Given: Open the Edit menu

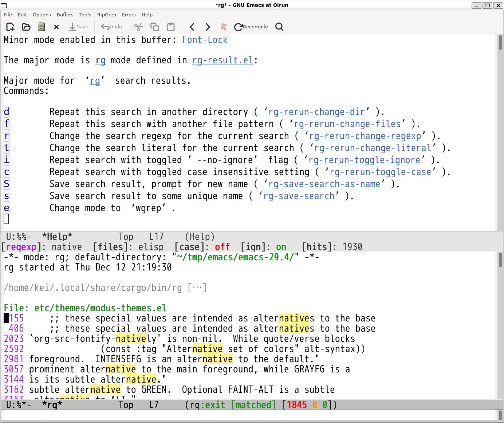Looking at the screenshot, I should point(22,15).
